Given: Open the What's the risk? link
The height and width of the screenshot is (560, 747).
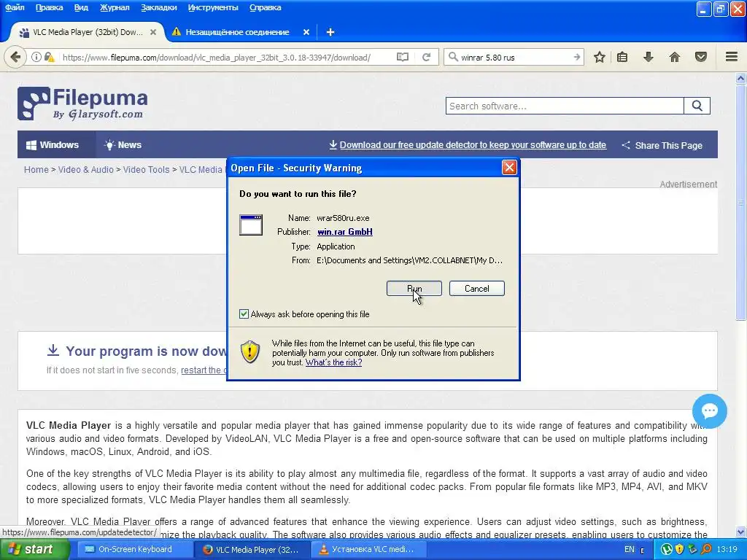Looking at the screenshot, I should pos(333,362).
